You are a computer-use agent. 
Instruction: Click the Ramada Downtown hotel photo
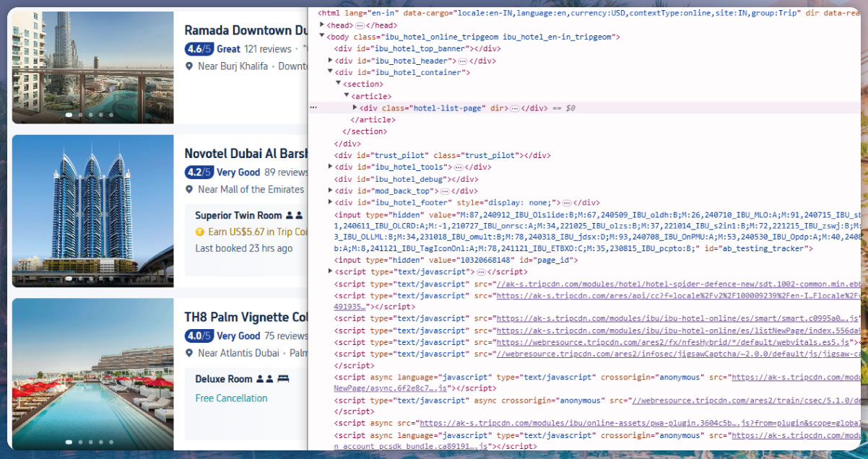tap(92, 68)
